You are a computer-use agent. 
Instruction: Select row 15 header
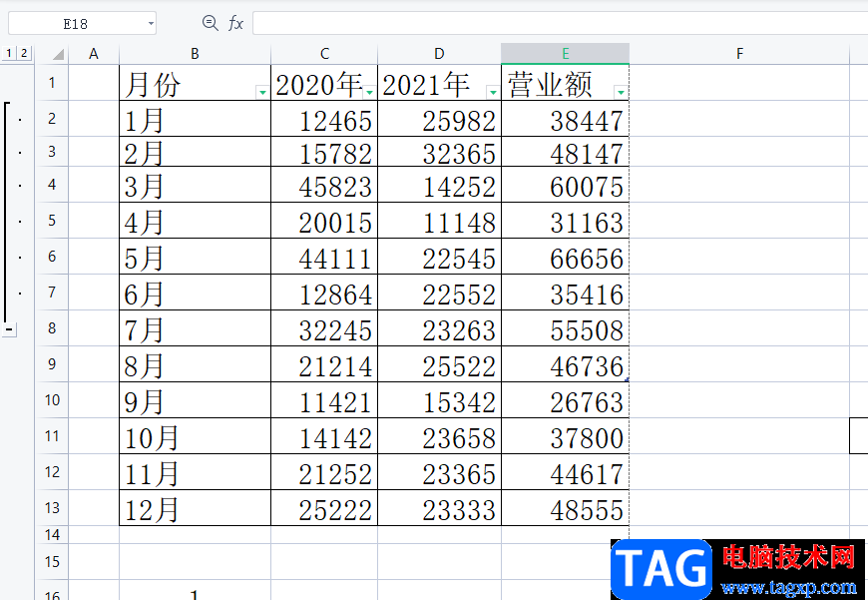[52, 562]
